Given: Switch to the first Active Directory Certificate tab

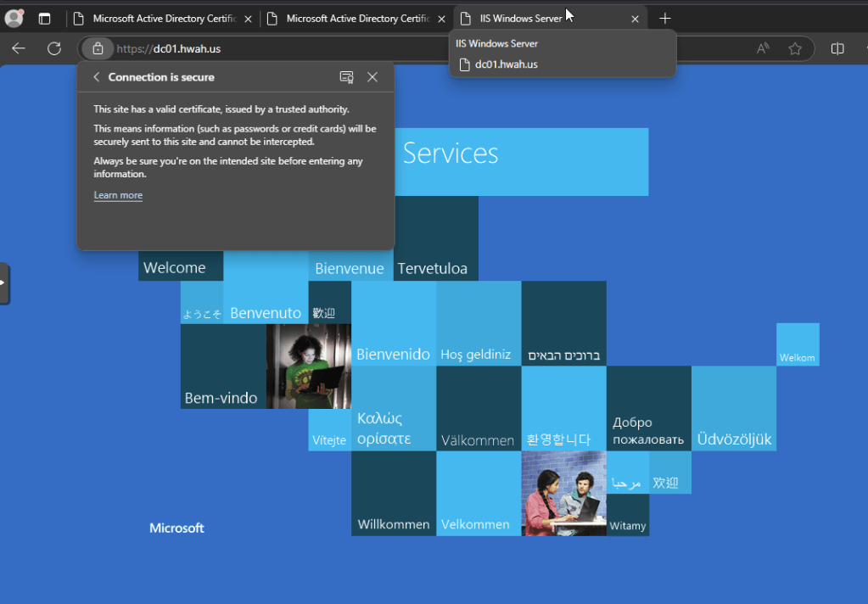Looking at the screenshot, I should tap(161, 18).
